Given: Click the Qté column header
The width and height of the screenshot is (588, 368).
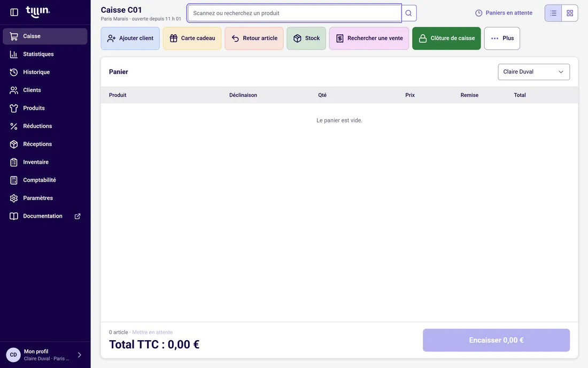Looking at the screenshot, I should click(322, 95).
